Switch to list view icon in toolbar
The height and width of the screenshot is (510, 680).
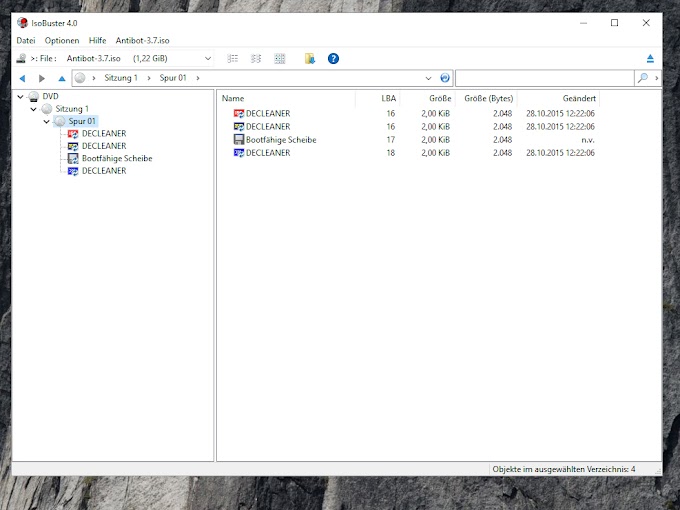233,59
